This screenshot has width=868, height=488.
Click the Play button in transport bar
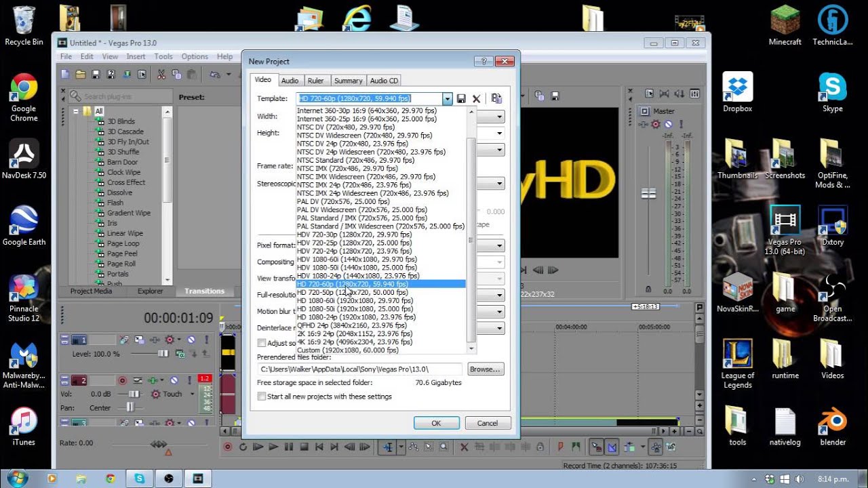coord(273,447)
